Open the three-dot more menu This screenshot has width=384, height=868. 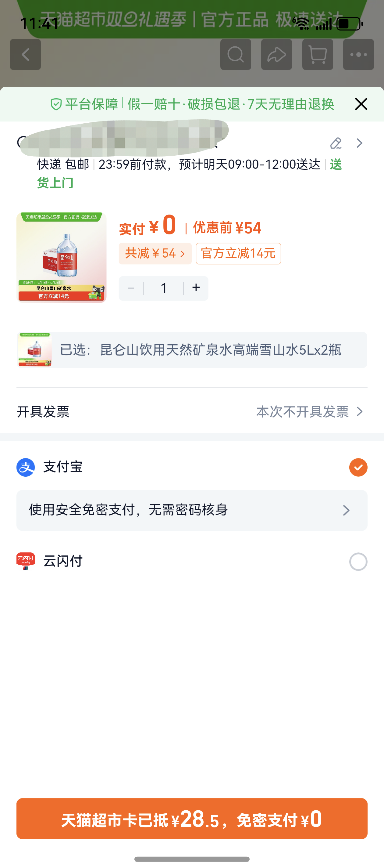tap(358, 55)
